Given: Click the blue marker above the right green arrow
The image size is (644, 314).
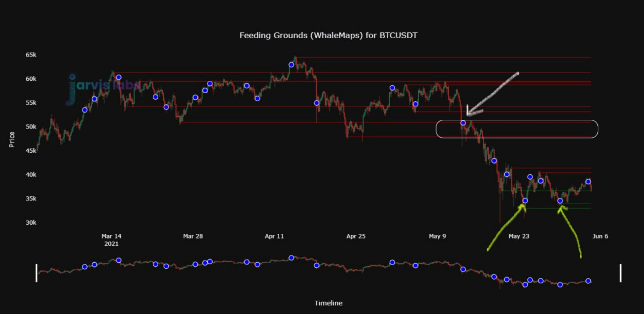Looking at the screenshot, I should (x=560, y=201).
